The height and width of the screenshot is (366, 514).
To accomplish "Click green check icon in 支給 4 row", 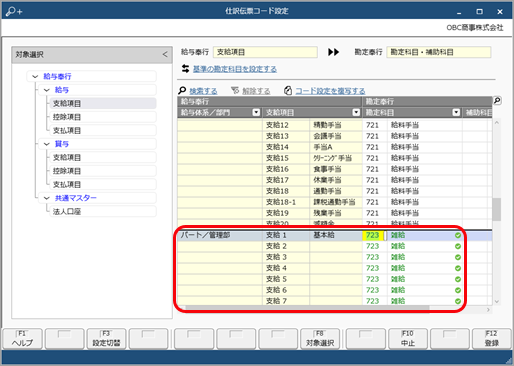I will [x=458, y=268].
